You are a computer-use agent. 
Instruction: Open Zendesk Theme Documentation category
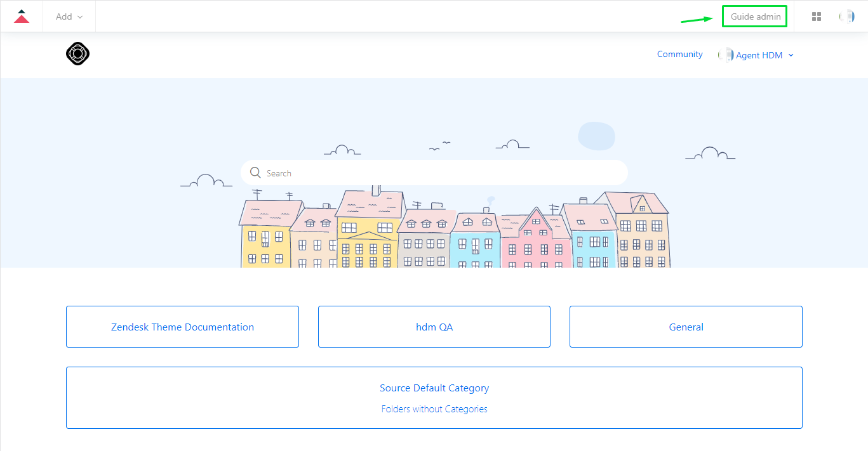pyautogui.click(x=182, y=327)
